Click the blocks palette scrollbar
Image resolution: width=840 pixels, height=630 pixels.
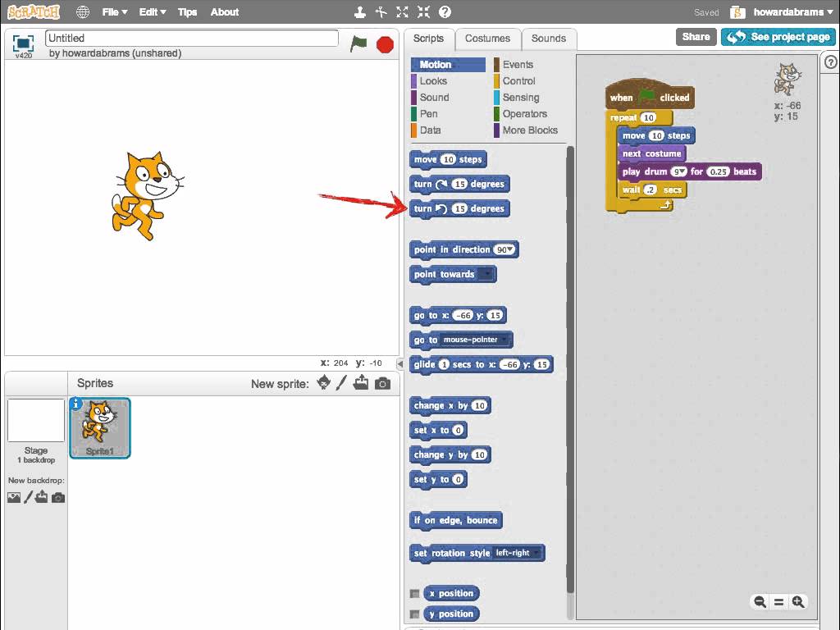coord(570,370)
